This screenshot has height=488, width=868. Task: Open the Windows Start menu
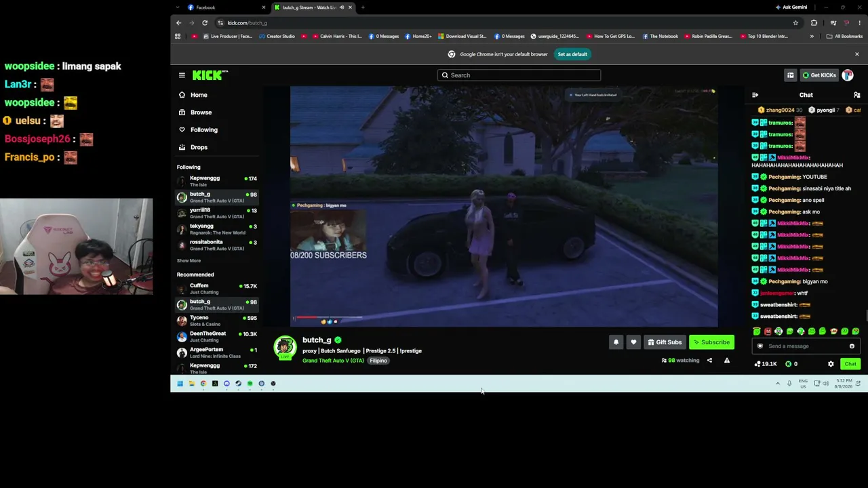tap(180, 384)
